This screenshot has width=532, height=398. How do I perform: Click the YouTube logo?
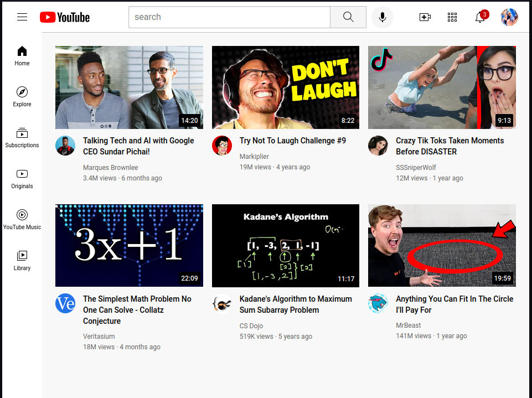(65, 17)
